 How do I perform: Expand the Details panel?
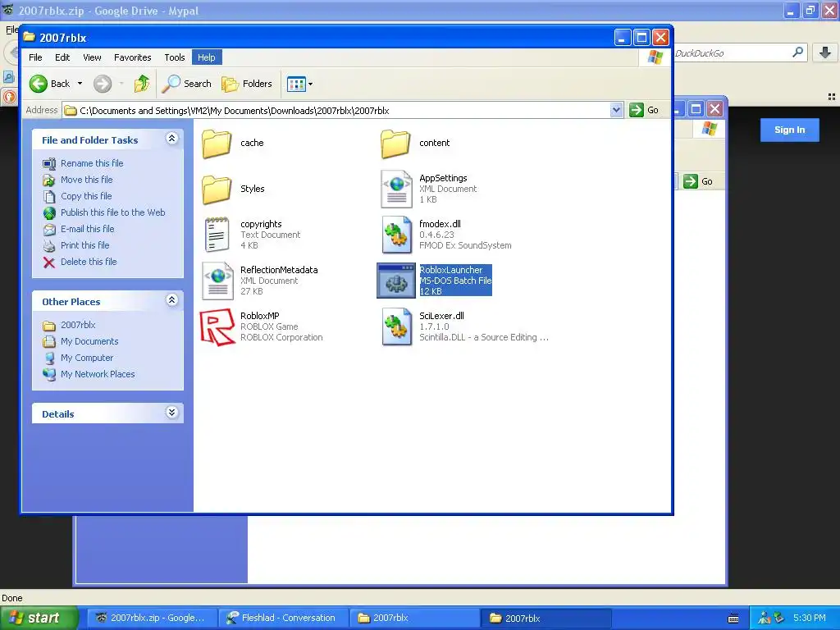[172, 413]
